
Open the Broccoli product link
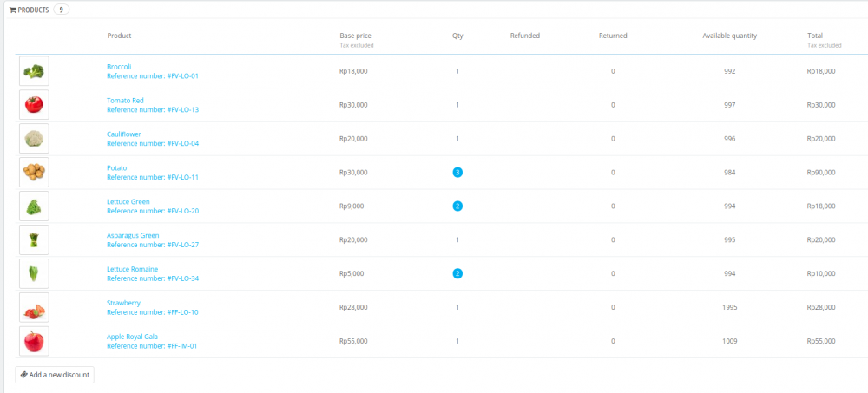coord(119,67)
